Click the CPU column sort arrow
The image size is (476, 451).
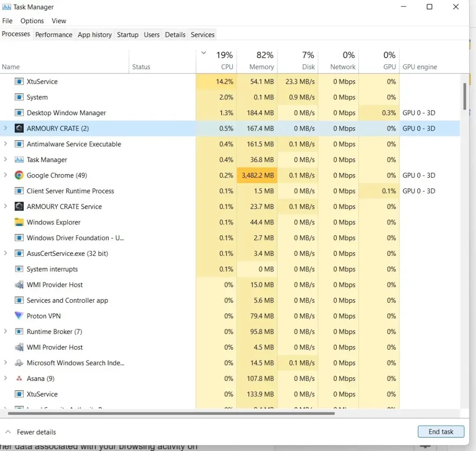click(x=203, y=53)
